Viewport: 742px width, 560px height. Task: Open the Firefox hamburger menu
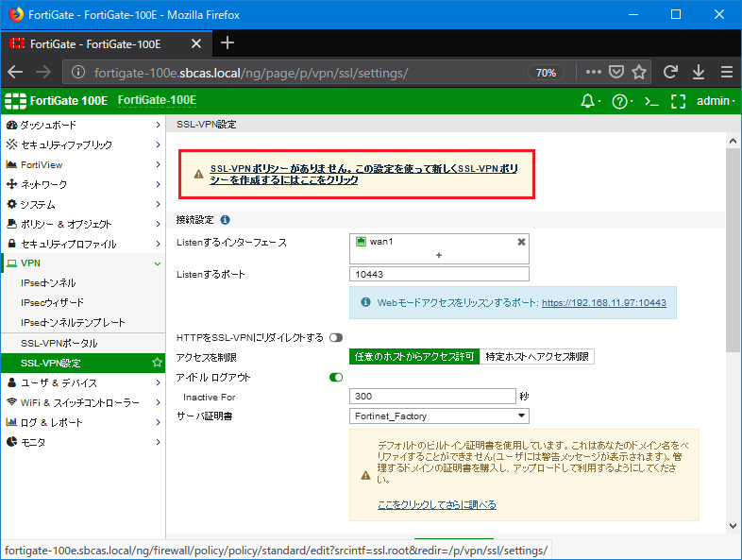point(727,72)
